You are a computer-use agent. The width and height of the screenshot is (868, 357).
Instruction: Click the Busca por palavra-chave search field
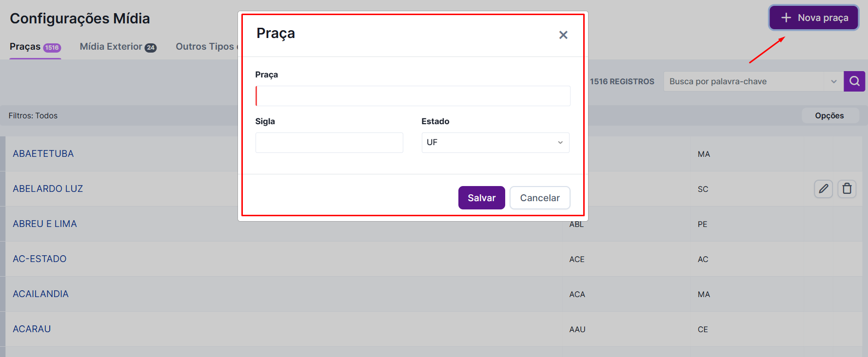pos(744,81)
